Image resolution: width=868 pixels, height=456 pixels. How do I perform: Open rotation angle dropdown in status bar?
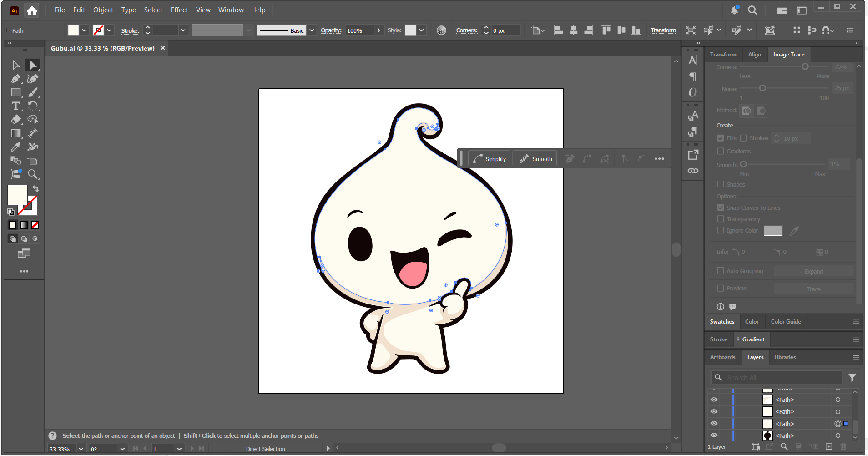(x=122, y=449)
